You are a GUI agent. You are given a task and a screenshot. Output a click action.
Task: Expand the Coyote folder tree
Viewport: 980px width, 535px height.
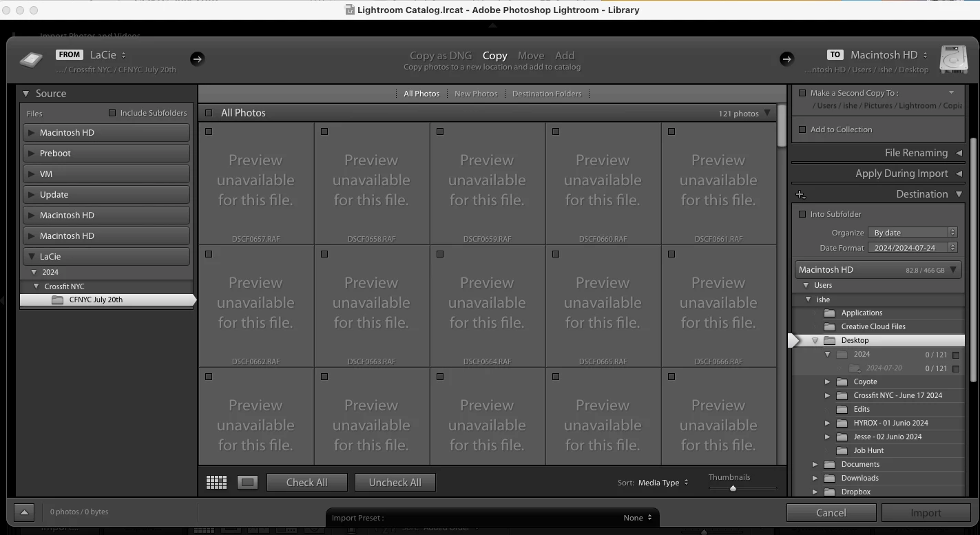tap(828, 381)
